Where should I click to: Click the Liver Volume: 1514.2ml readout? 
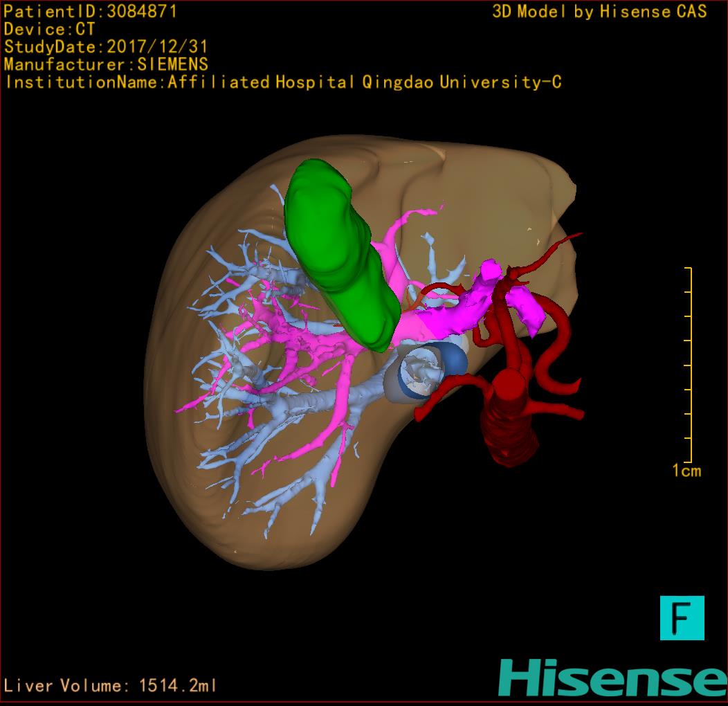(x=109, y=685)
